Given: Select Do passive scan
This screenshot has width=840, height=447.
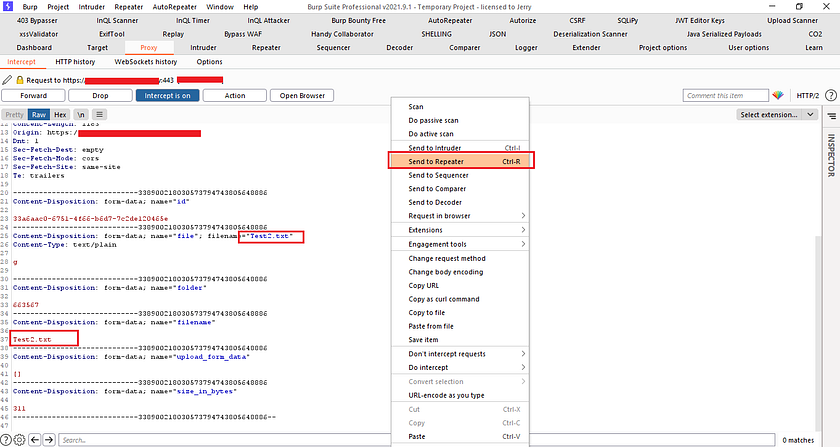Looking at the screenshot, I should [460, 121].
